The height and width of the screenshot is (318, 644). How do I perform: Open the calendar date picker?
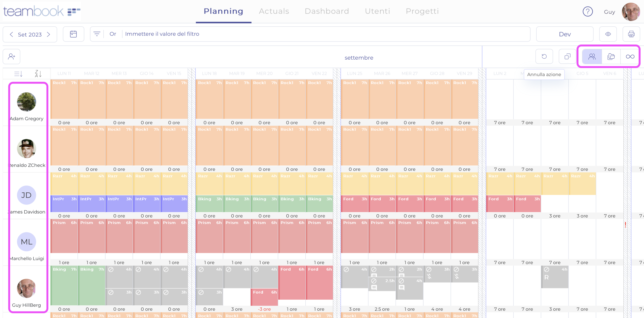[73, 34]
